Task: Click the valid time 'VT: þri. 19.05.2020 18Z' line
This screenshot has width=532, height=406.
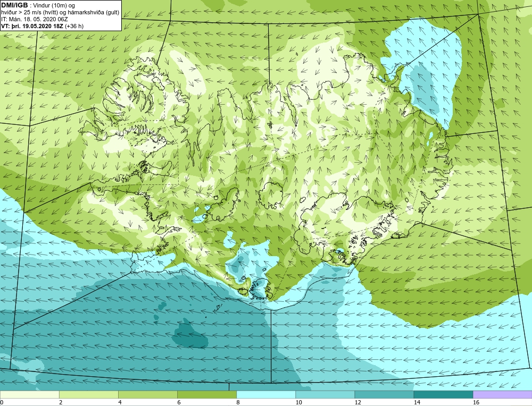Action: pyautogui.click(x=43, y=26)
